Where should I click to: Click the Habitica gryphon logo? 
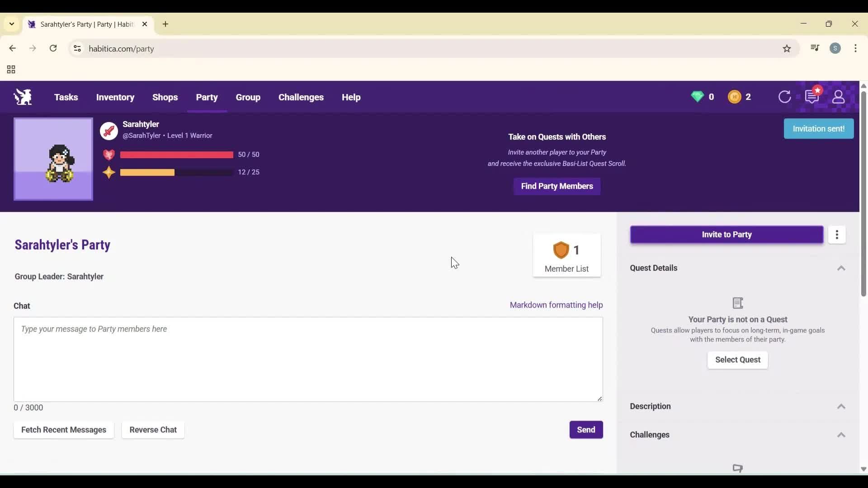point(23,97)
